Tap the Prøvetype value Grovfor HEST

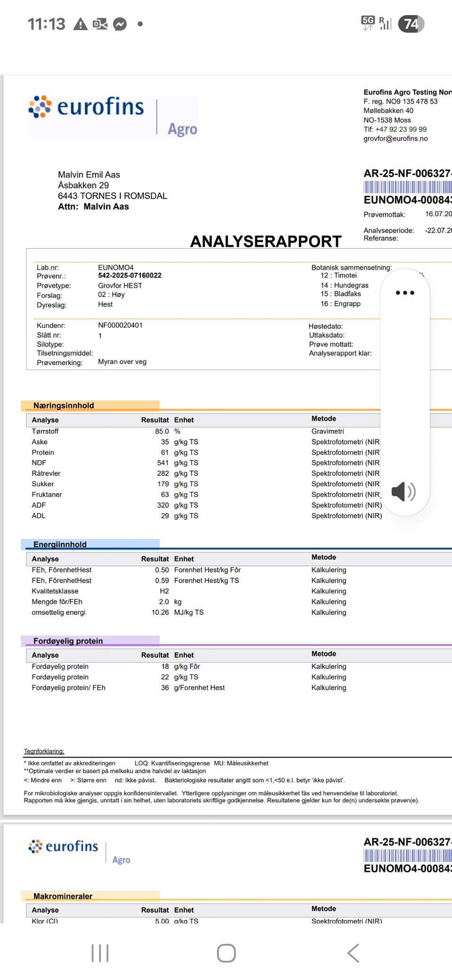tap(120, 286)
